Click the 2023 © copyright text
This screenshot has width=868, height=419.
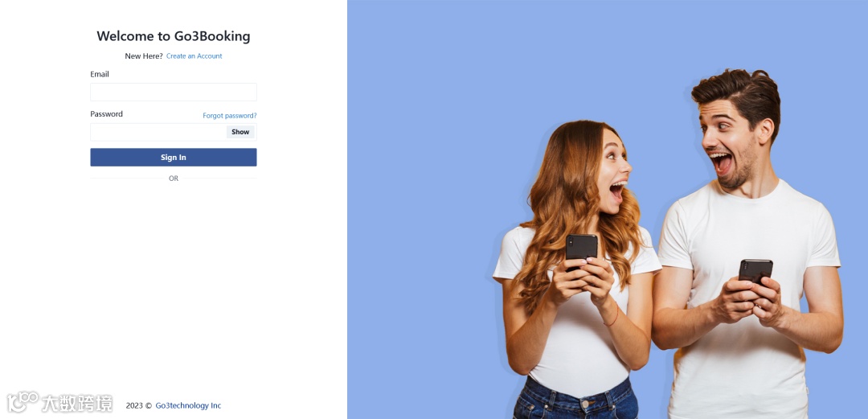139,405
